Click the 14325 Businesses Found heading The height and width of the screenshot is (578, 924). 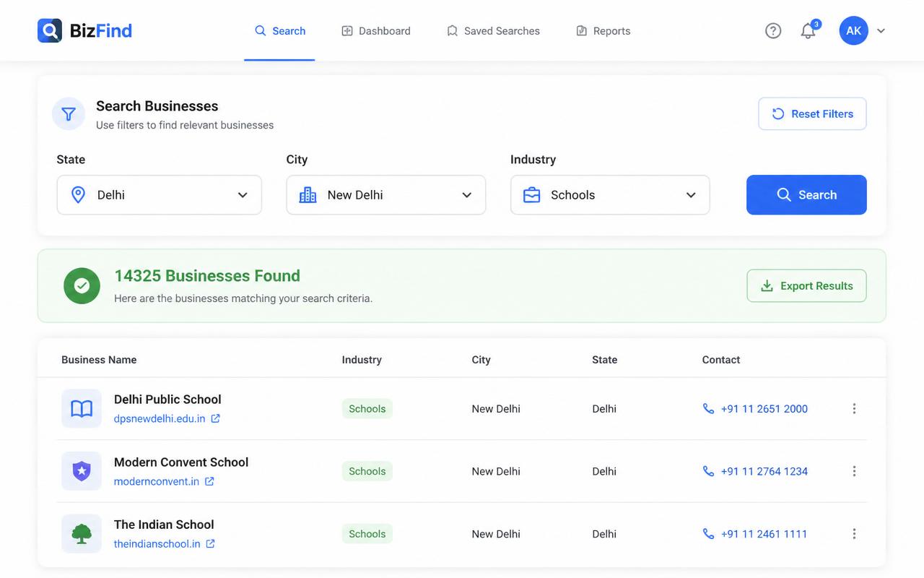[207, 276]
